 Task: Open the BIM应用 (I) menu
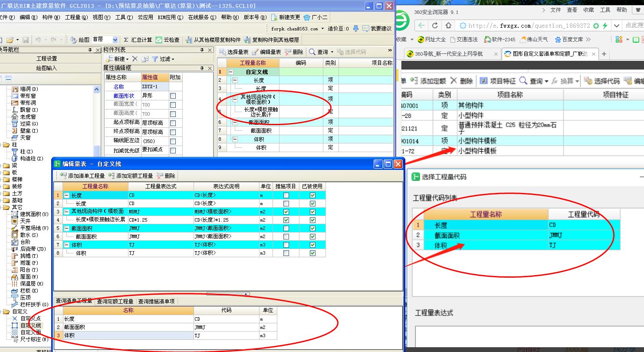point(170,17)
